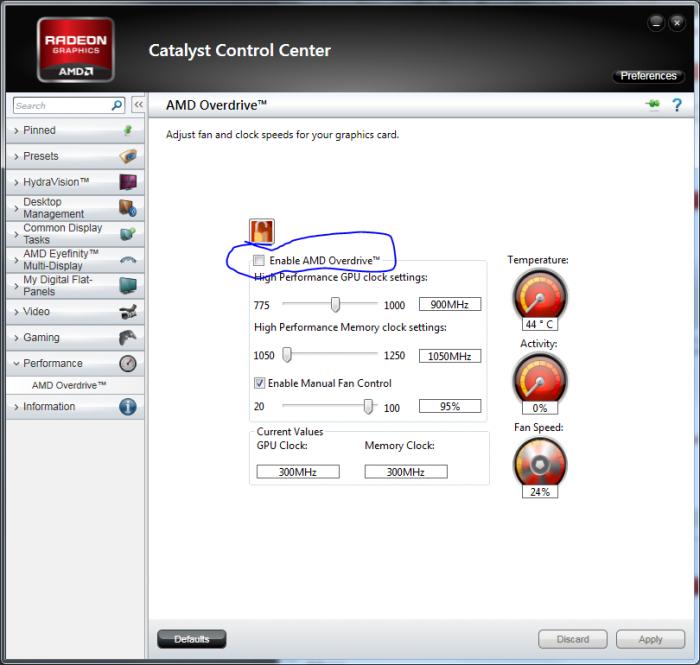700x665 pixels.
Task: Click the Gaming controller icon
Action: point(128,337)
